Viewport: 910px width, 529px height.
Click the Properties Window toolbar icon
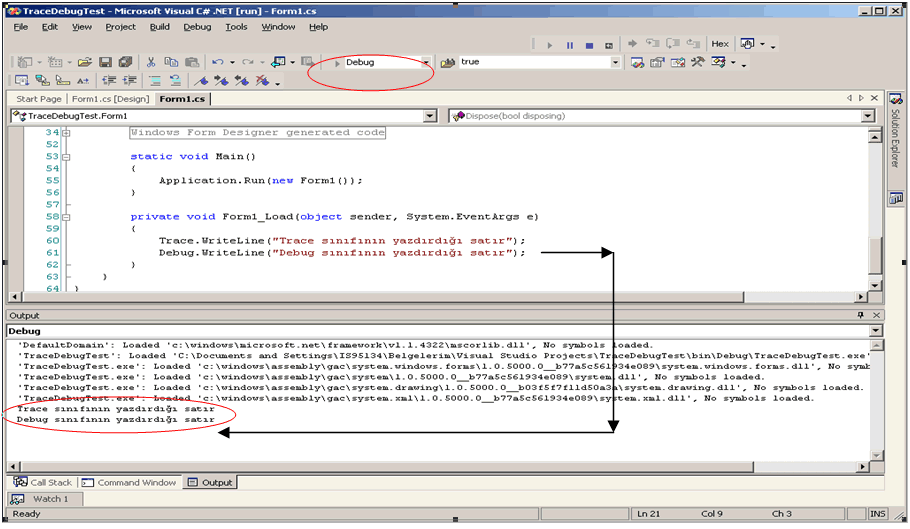[x=657, y=62]
